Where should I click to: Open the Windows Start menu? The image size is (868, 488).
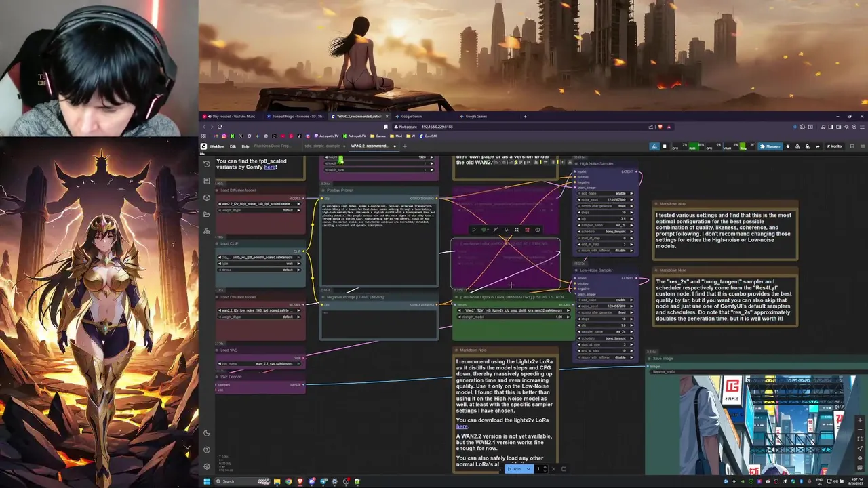(x=207, y=481)
